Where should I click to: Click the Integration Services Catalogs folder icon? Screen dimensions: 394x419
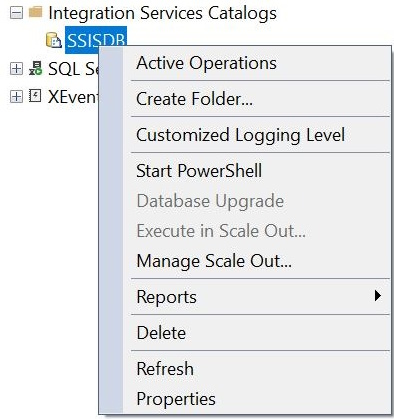point(35,12)
